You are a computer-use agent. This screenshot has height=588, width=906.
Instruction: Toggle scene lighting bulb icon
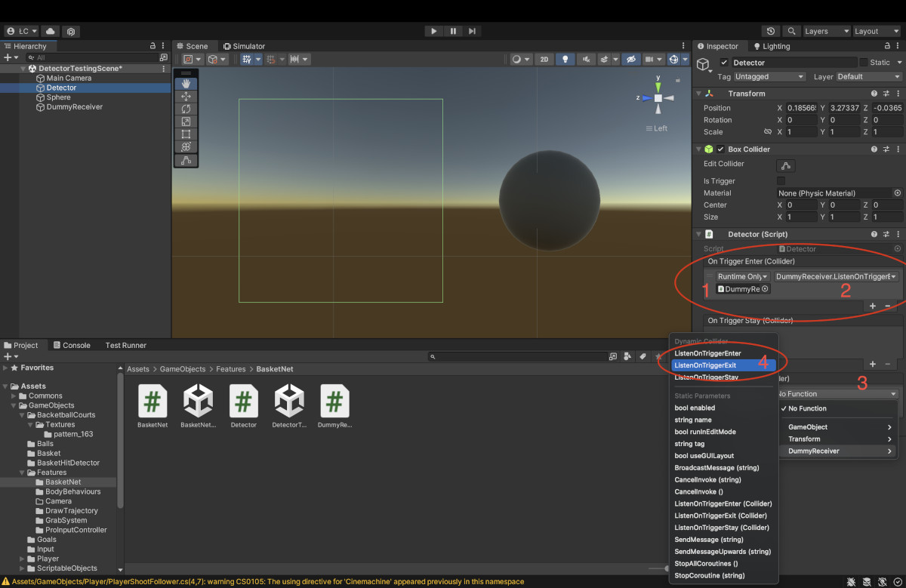click(564, 59)
